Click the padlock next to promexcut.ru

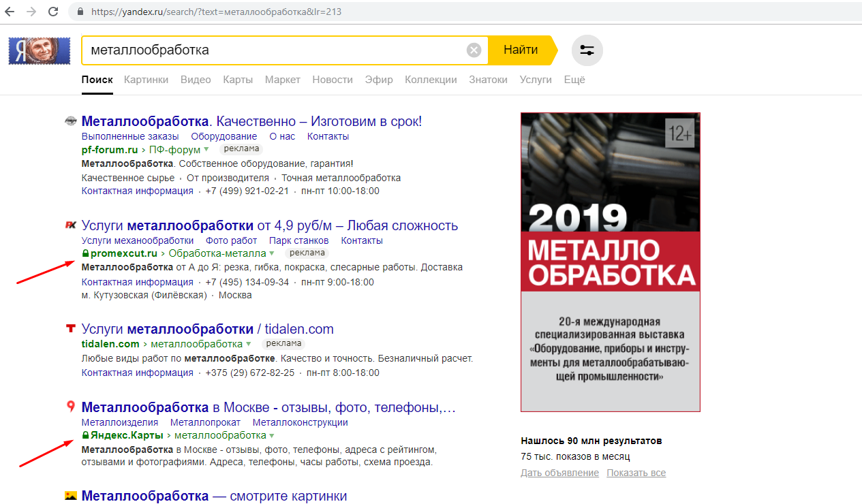point(85,253)
